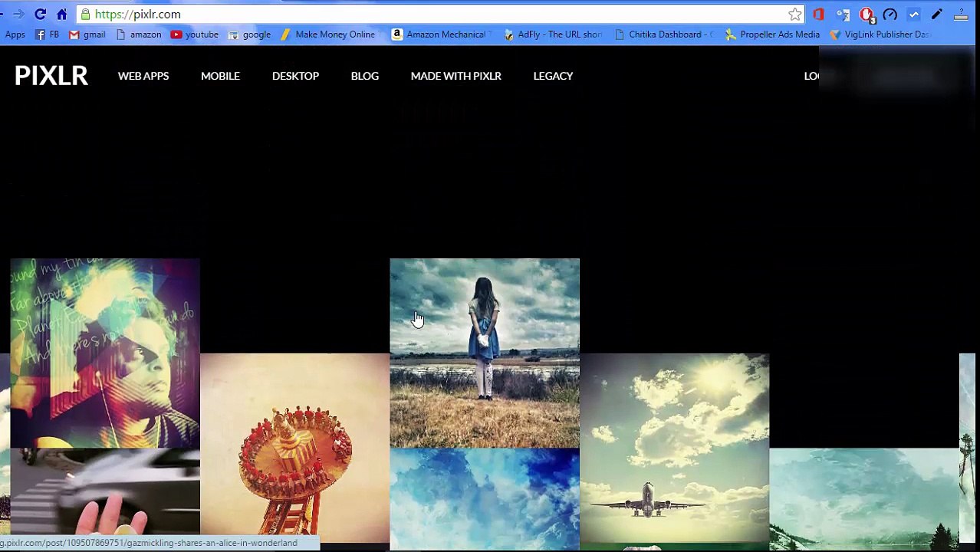Open the red Opera-style extension icon with badge

click(x=867, y=15)
